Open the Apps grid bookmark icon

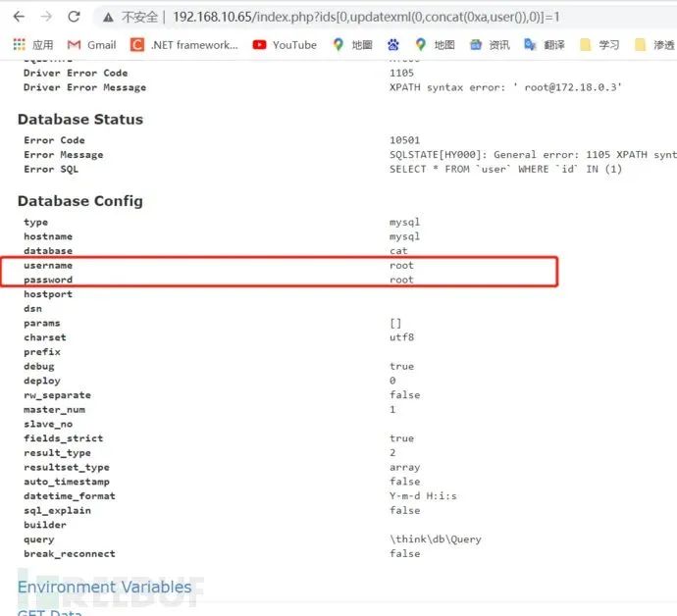click(20, 44)
